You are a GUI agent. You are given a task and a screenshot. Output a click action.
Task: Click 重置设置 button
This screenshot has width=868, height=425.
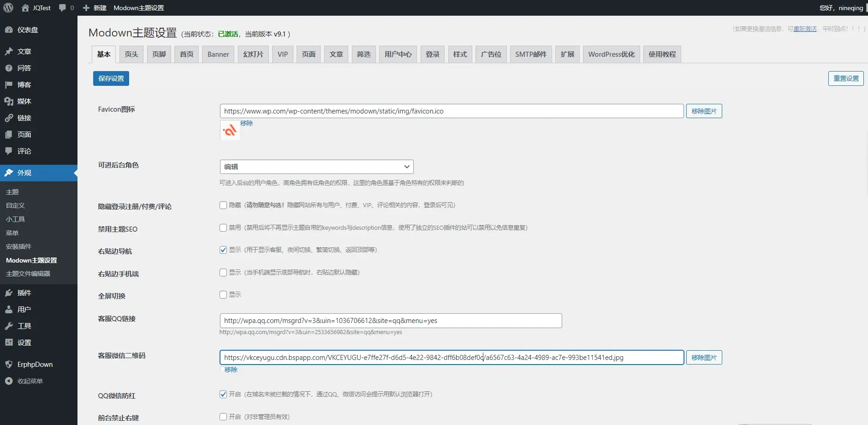click(846, 78)
